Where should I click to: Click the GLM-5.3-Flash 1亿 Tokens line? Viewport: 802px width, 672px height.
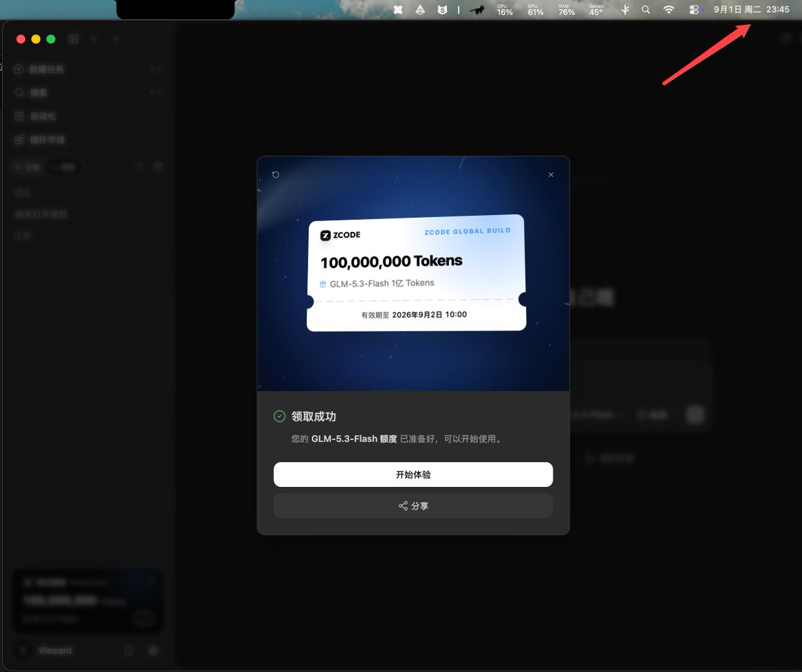click(x=382, y=283)
